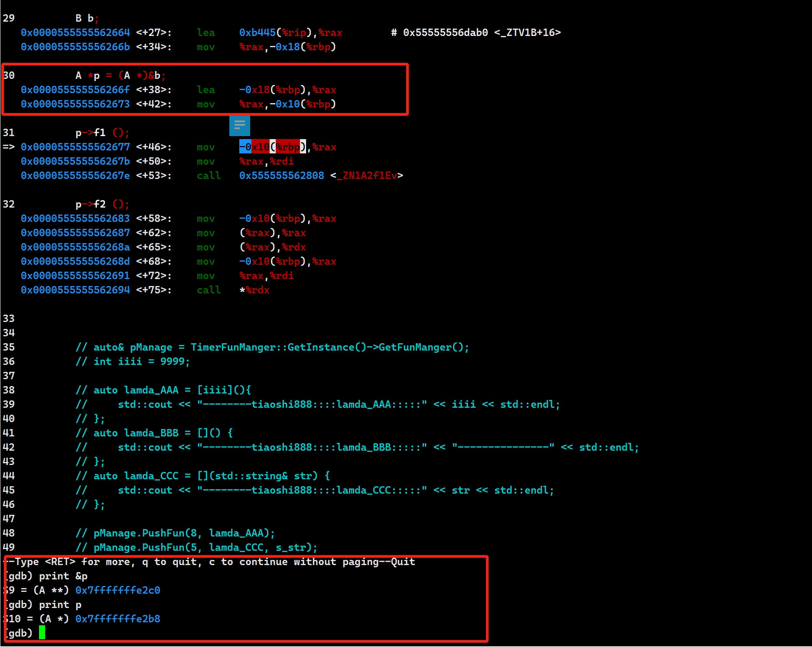Click address 0x0000555555562694 at <+75>
This screenshot has width=812, height=647.
click(75, 290)
